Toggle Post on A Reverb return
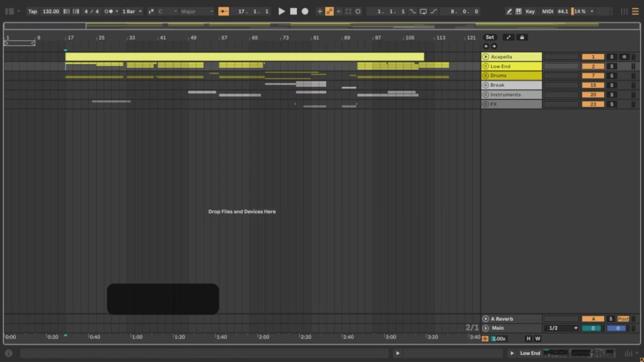Image resolution: width=644 pixels, height=362 pixels. pos(623,319)
